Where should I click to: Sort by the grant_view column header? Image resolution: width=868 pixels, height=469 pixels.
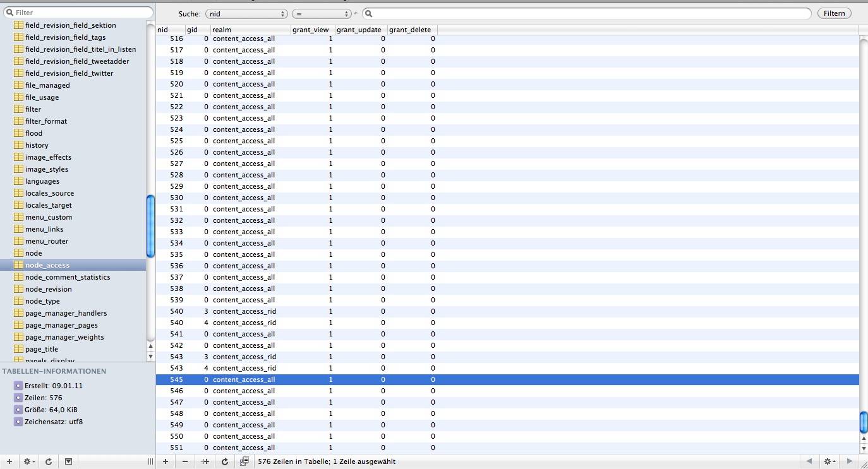(x=312, y=30)
